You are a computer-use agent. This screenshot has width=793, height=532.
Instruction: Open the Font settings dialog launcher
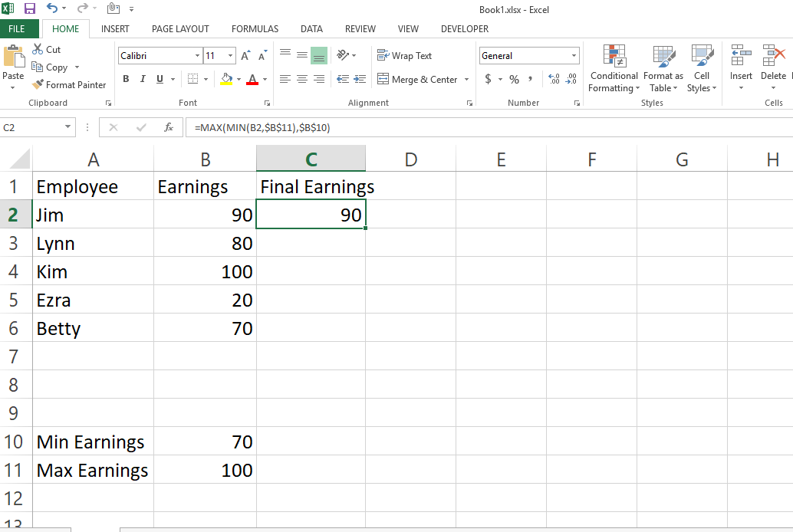[267, 103]
